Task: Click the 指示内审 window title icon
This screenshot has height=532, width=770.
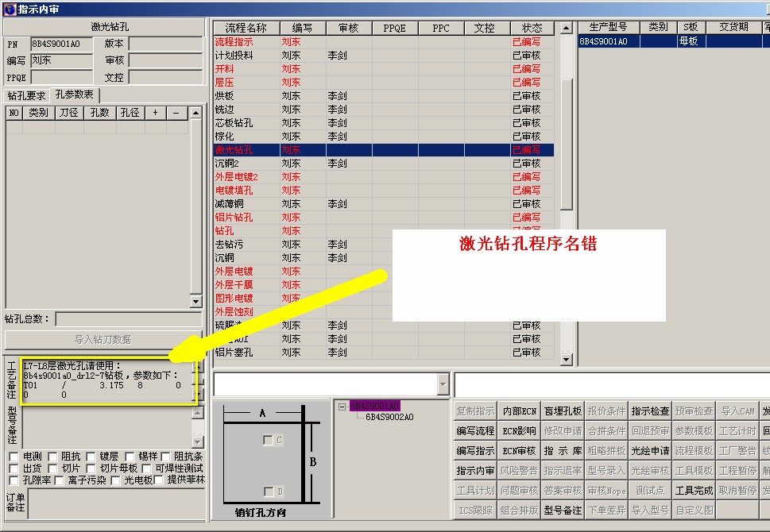Action: 10,9
